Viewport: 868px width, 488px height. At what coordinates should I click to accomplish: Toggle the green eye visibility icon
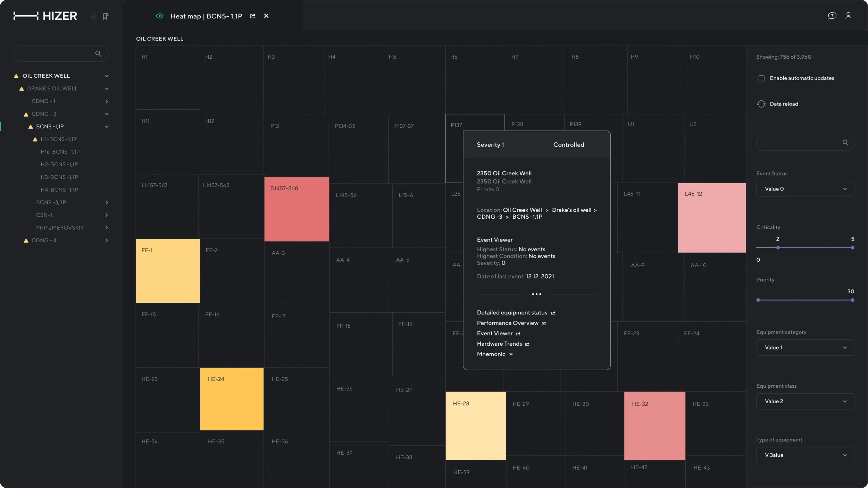(x=159, y=16)
